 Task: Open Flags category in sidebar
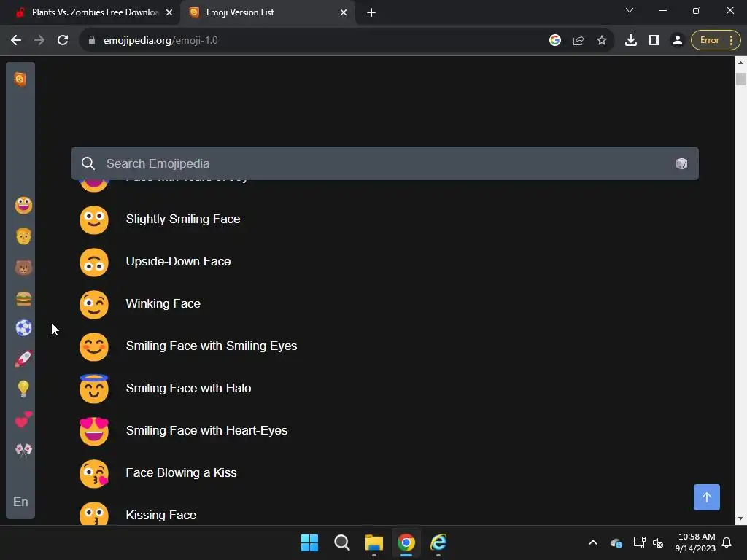tap(23, 450)
